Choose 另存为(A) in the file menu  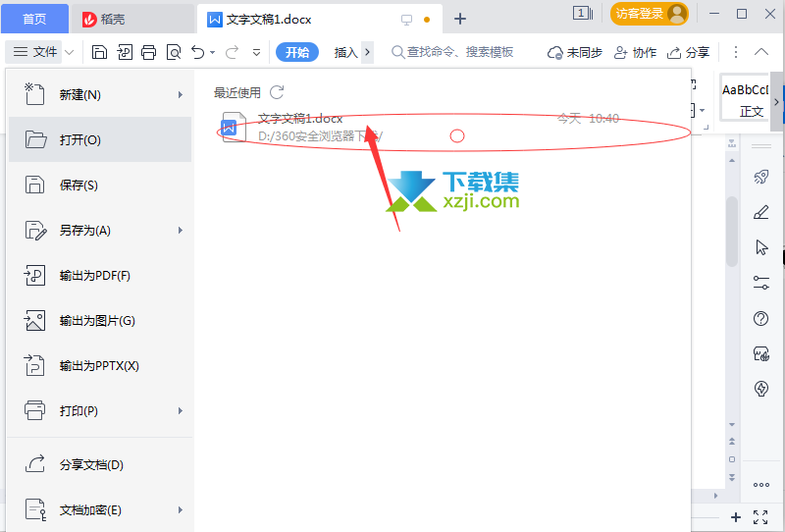click(x=100, y=231)
